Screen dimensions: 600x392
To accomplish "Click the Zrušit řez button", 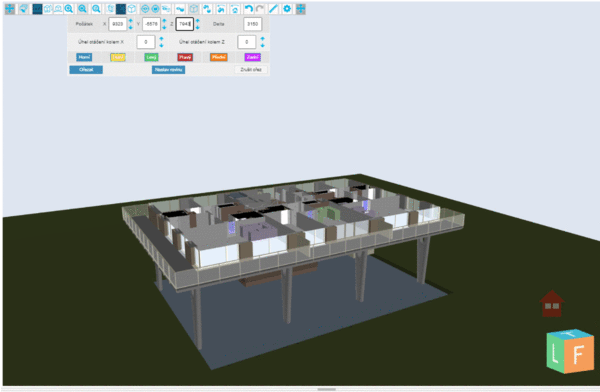I will [251, 70].
